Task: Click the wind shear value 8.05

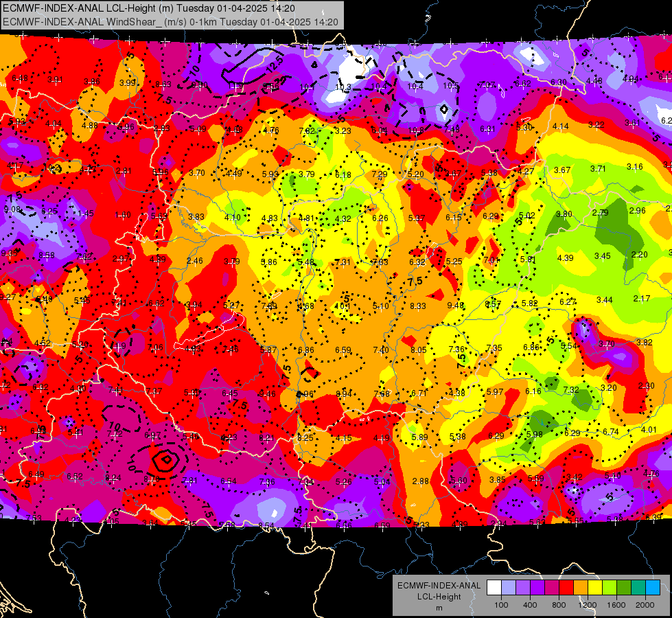Action: [419, 350]
